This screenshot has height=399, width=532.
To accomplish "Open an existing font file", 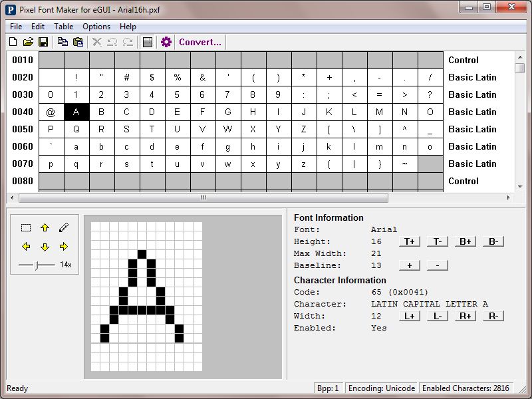I will coord(27,42).
